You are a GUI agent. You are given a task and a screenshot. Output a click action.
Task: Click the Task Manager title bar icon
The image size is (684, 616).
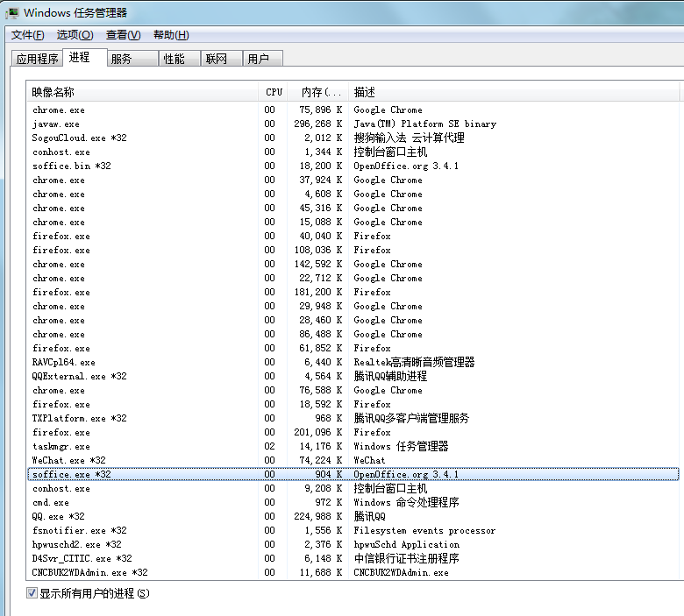pyautogui.click(x=12, y=12)
